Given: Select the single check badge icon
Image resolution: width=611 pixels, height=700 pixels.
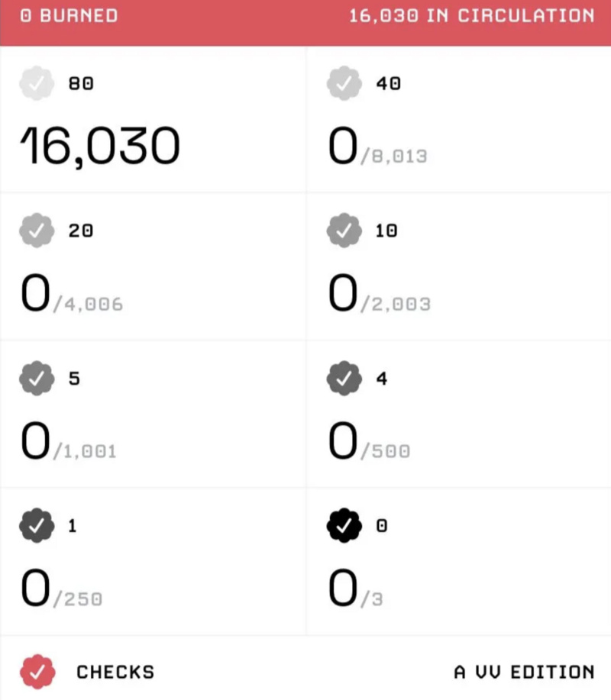Looking at the screenshot, I should (36, 525).
